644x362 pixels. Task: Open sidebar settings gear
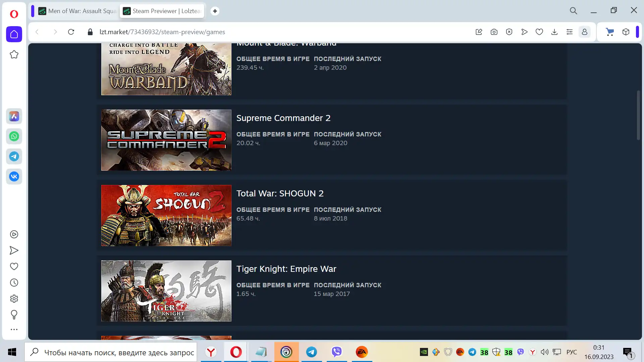click(x=14, y=299)
